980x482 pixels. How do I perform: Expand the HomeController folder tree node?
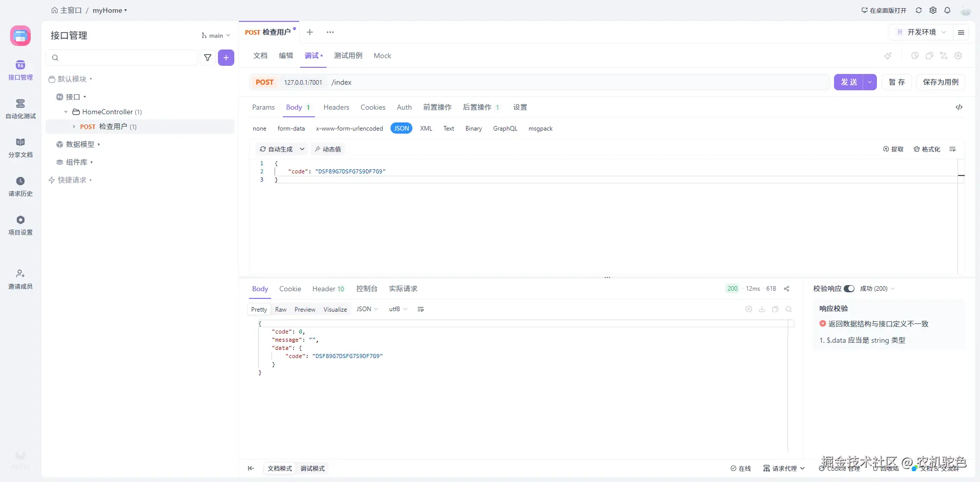(x=66, y=112)
